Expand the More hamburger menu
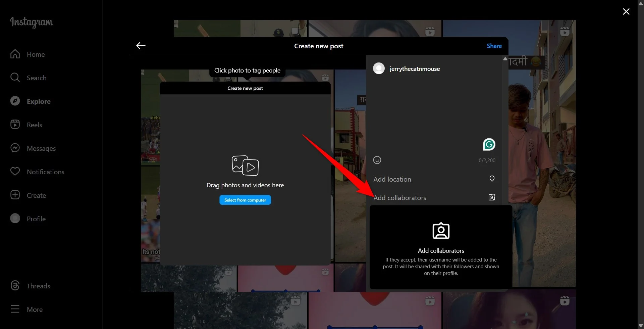 click(x=15, y=309)
